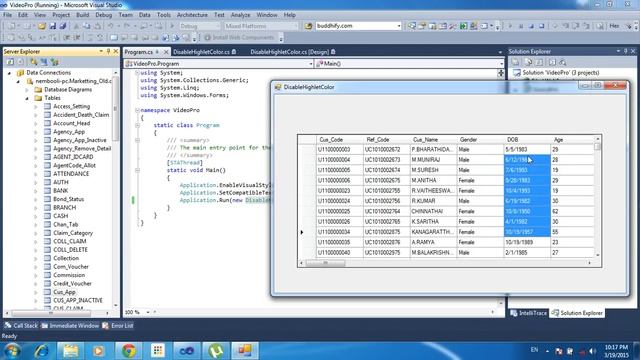640x360 pixels.
Task: Click the Save toolbar icon
Action: coord(53,26)
